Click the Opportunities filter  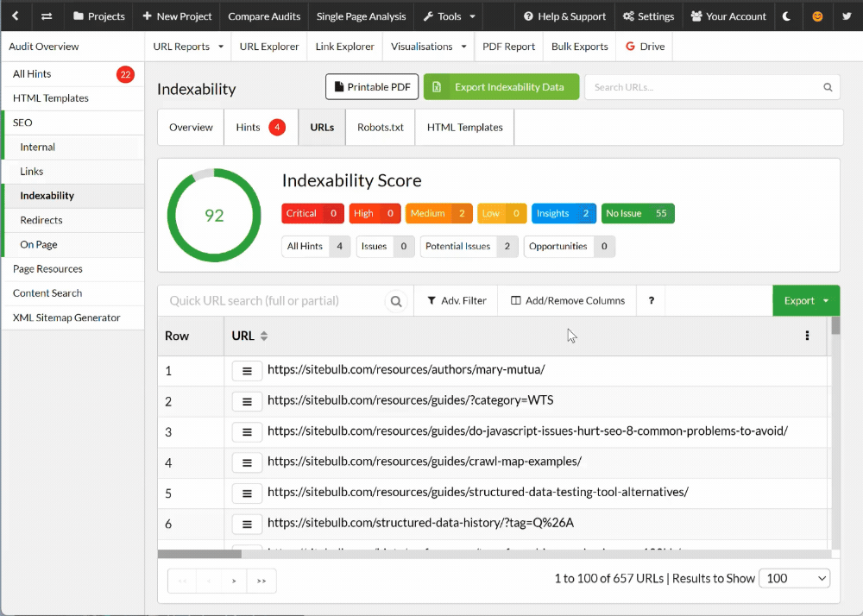tap(569, 247)
